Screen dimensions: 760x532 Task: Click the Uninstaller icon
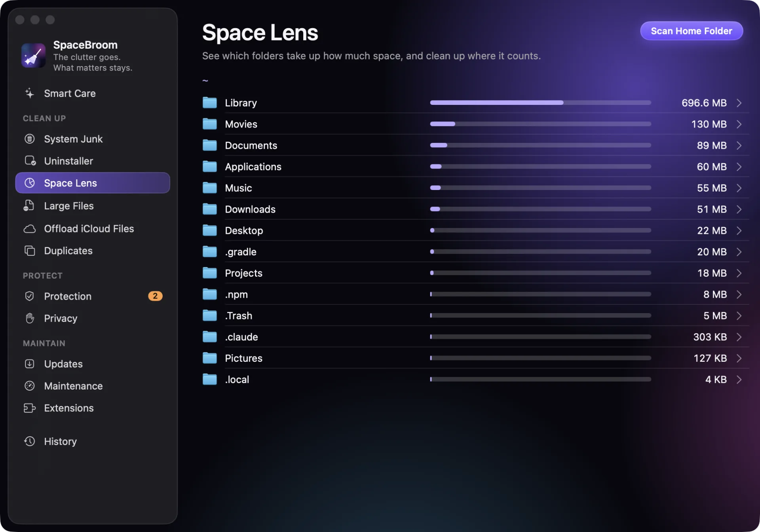[x=30, y=161]
